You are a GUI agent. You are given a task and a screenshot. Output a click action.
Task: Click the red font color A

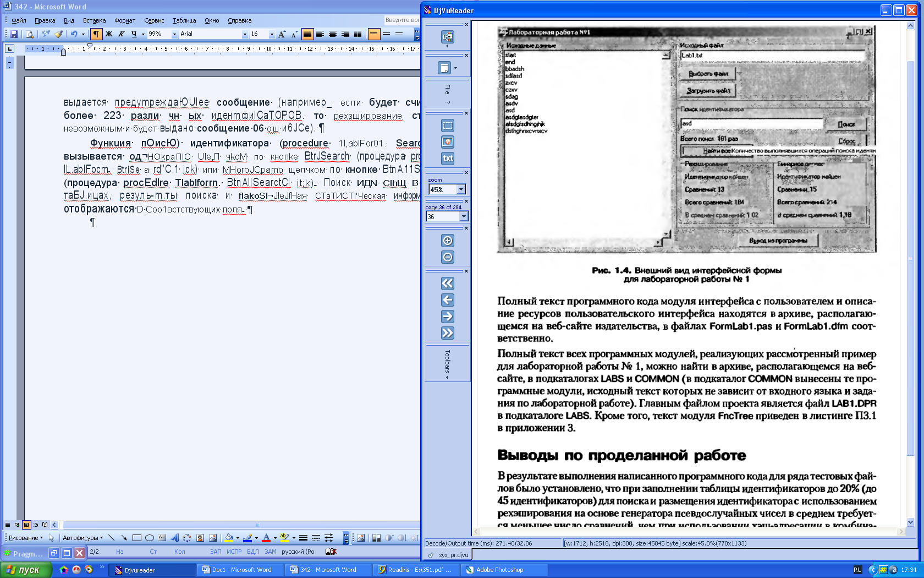(266, 538)
